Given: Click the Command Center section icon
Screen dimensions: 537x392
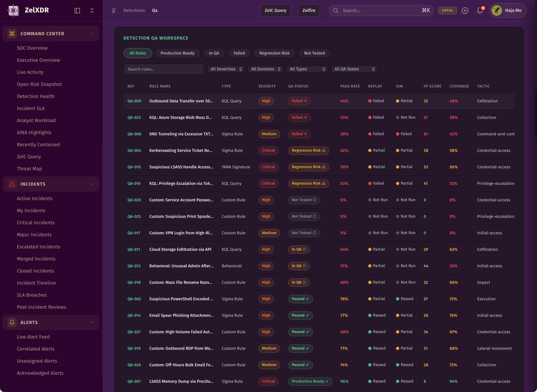Looking at the screenshot, I should 12,34.
